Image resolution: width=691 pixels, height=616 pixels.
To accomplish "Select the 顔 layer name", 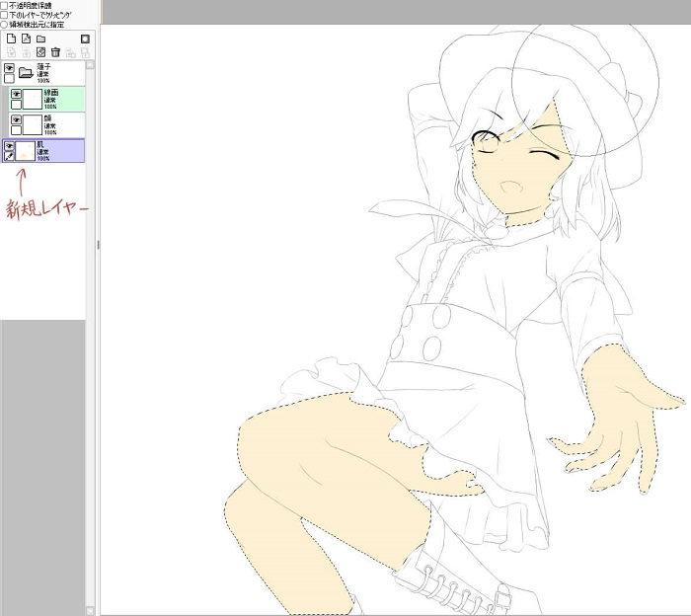I will click(x=47, y=118).
